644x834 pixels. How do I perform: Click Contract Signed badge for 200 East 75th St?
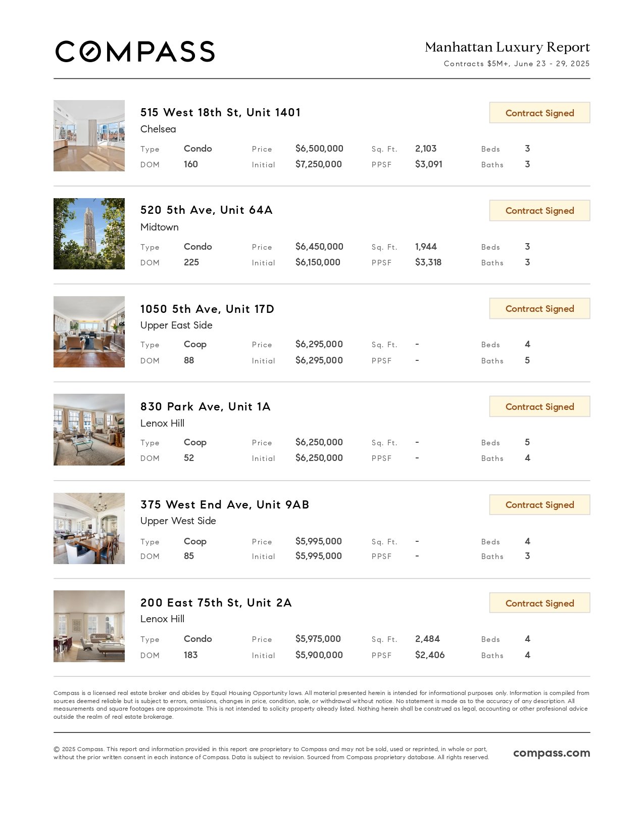pyautogui.click(x=539, y=603)
